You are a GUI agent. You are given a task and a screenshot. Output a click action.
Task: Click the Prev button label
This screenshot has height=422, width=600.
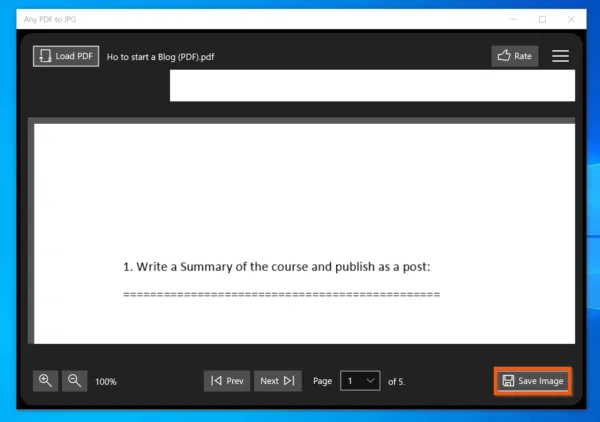pos(235,381)
